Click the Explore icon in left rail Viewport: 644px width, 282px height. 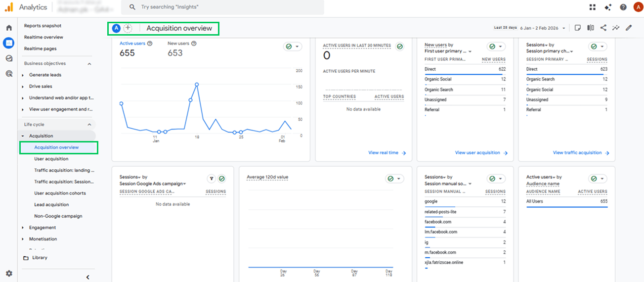point(8,58)
